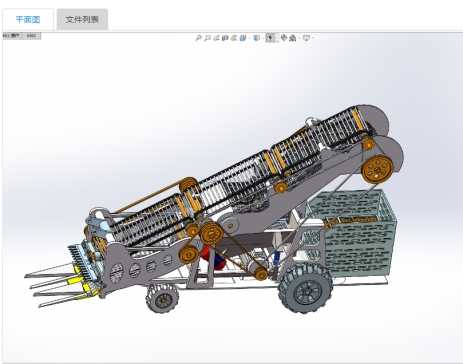Switch to the 平面图 tab
Viewport: 463px width, 364px height.
[28, 20]
